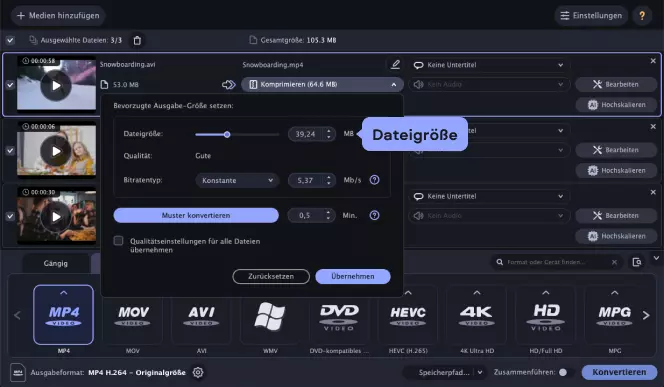
Task: Select the HEVC (H.265) format icon
Action: pyautogui.click(x=408, y=315)
